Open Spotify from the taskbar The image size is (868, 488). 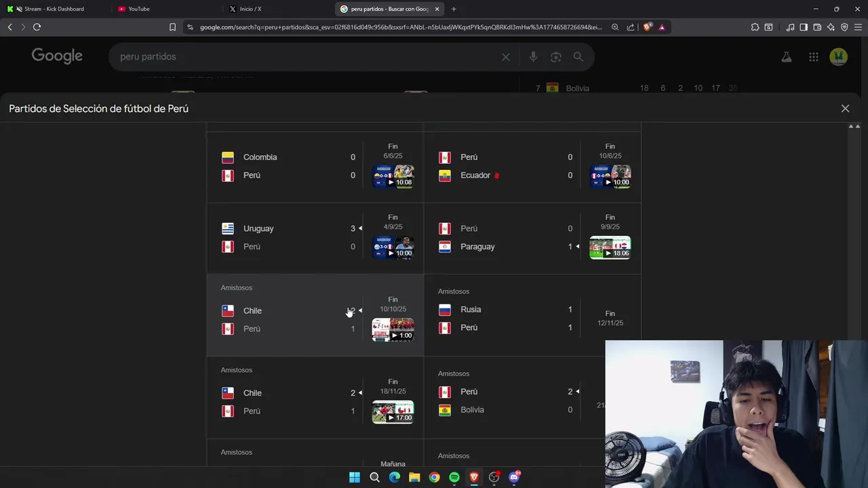[x=454, y=477]
